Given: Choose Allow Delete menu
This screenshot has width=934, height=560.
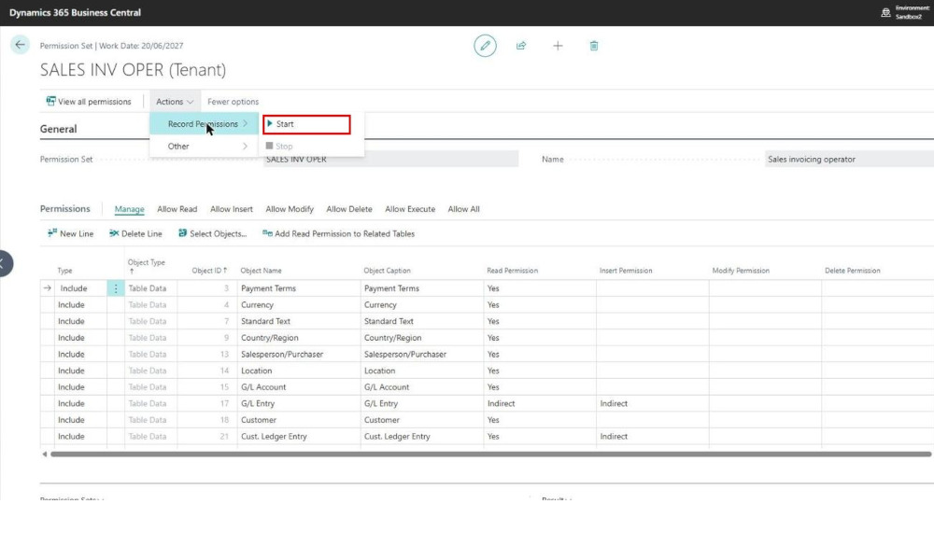Looking at the screenshot, I should (349, 209).
